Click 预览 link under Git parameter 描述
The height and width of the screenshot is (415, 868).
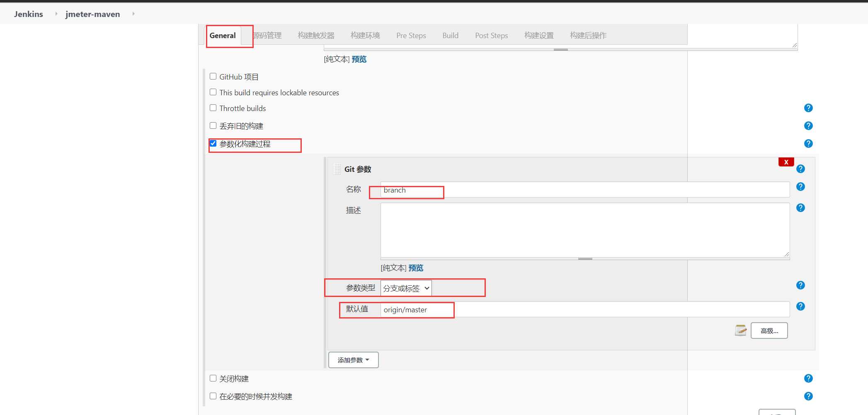[416, 268]
